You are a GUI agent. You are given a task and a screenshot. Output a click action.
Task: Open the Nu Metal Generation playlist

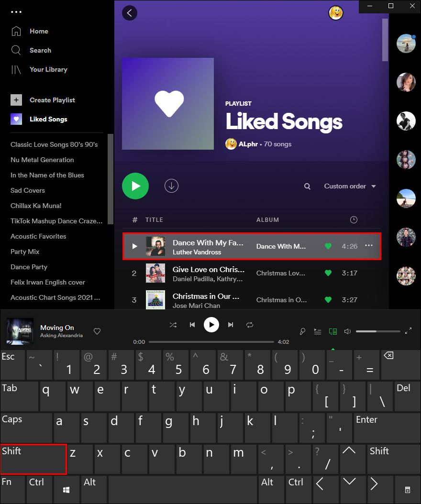click(42, 160)
